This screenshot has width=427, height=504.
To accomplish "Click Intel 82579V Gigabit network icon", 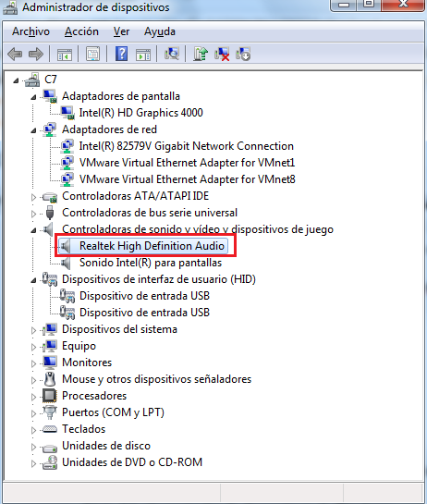I will [67, 146].
